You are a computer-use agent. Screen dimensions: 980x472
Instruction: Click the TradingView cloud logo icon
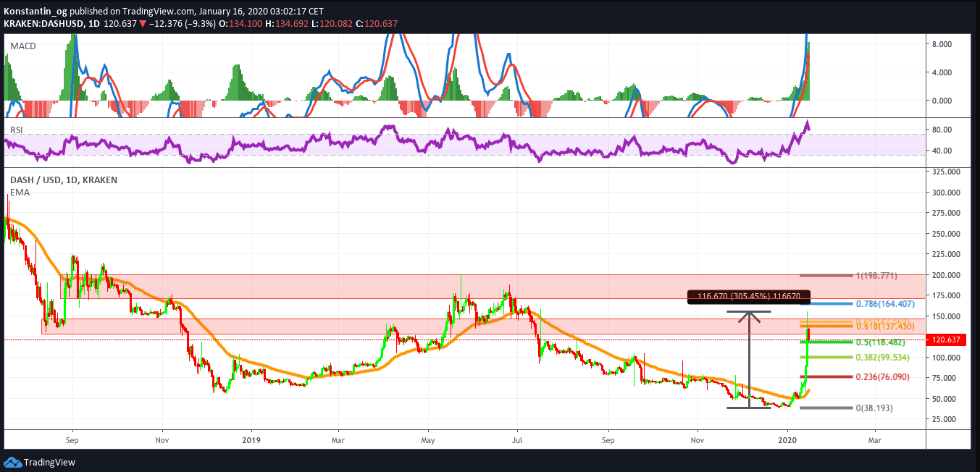coord(12,462)
